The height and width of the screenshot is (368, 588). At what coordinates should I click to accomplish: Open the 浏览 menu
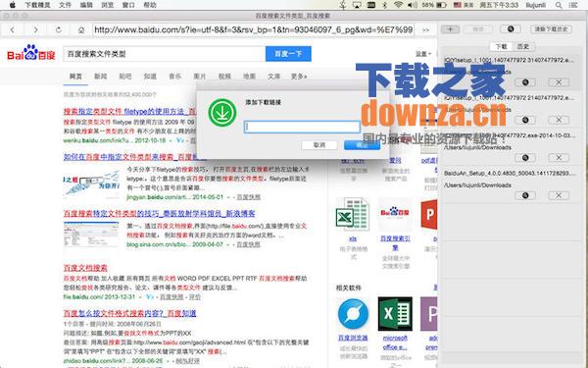coord(108,5)
